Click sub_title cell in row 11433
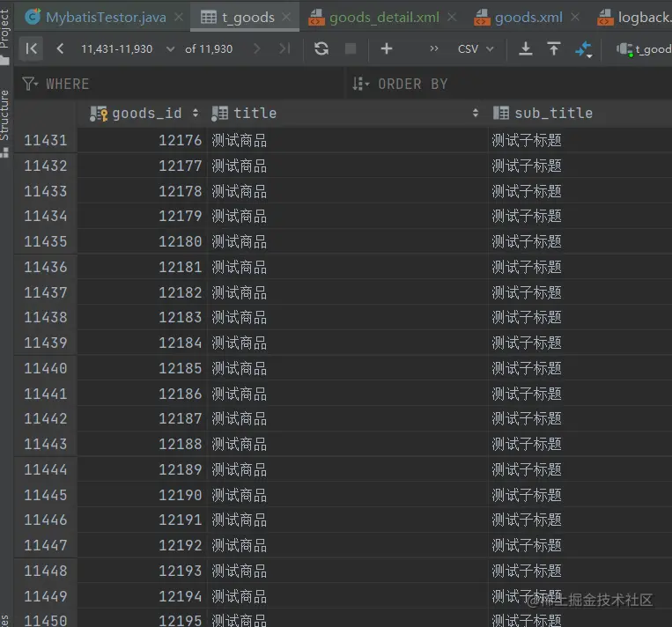The width and height of the screenshot is (672, 627). pos(580,191)
